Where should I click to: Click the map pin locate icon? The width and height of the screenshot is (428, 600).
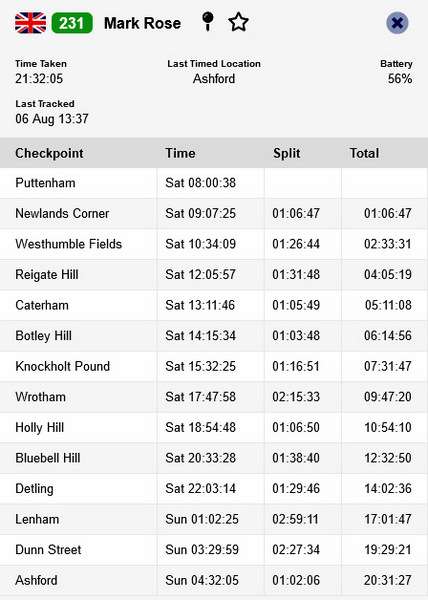208,22
